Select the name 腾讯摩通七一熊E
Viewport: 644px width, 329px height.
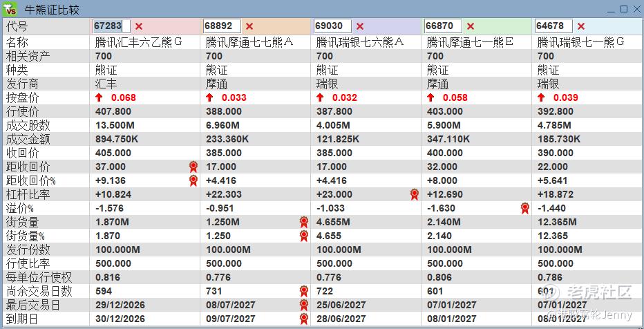[x=471, y=42]
